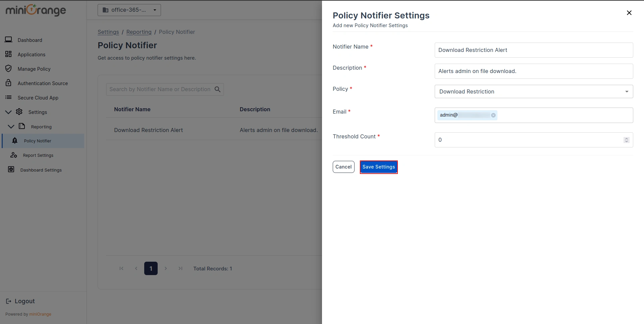The height and width of the screenshot is (324, 644).
Task: Go to next page of records
Action: pyautogui.click(x=166, y=268)
